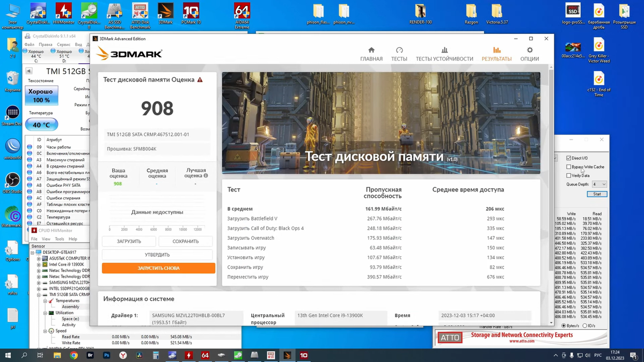
Task: Open the Options gear shortcut on desktop
Action: point(12,251)
